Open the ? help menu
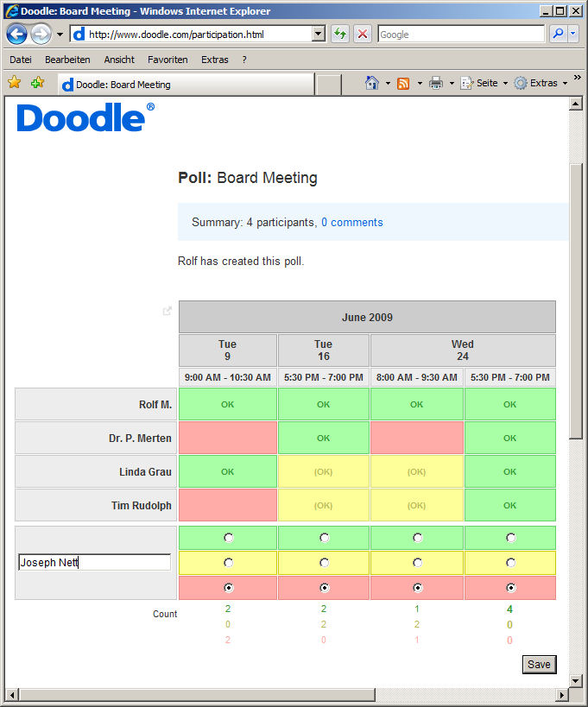Viewport: 588px width, 707px height. (244, 60)
